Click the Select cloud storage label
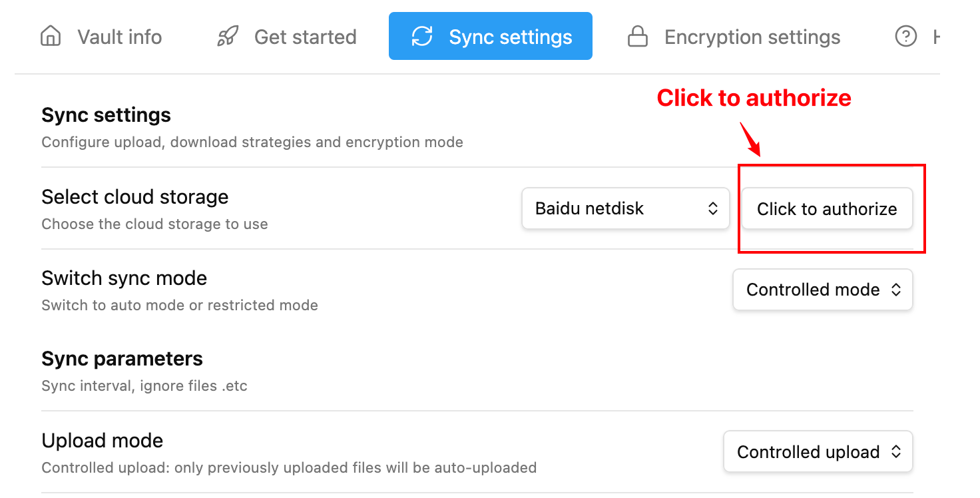The height and width of the screenshot is (498, 980). click(135, 197)
